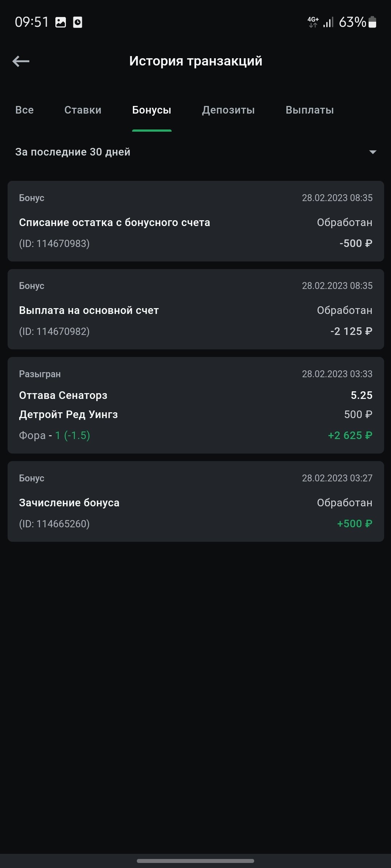Select the 'Бонусы' tab
Viewport: 391px width, 868px height.
pos(152,110)
